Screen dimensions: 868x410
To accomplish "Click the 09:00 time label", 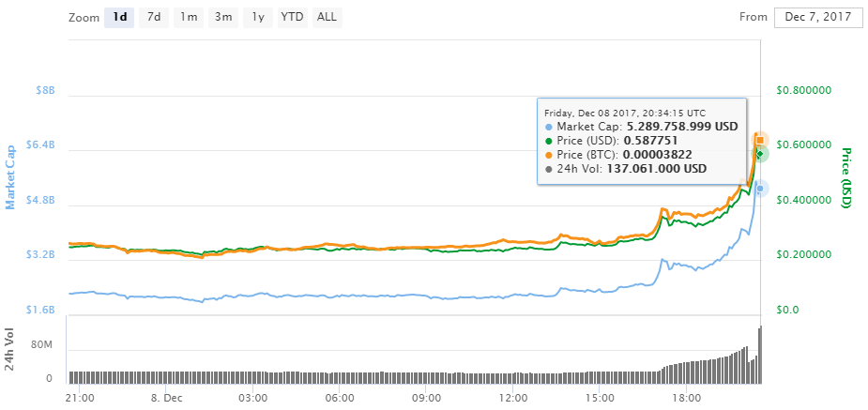I will pos(426,398).
